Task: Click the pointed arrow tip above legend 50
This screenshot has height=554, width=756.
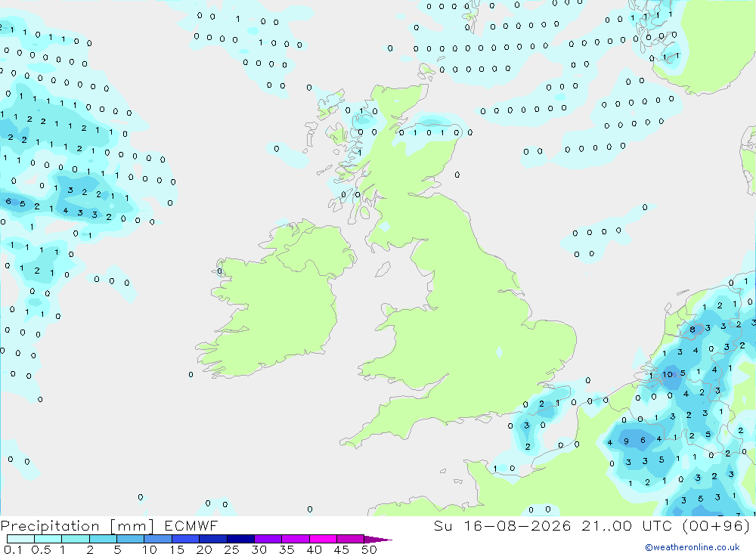Action: tap(377, 540)
